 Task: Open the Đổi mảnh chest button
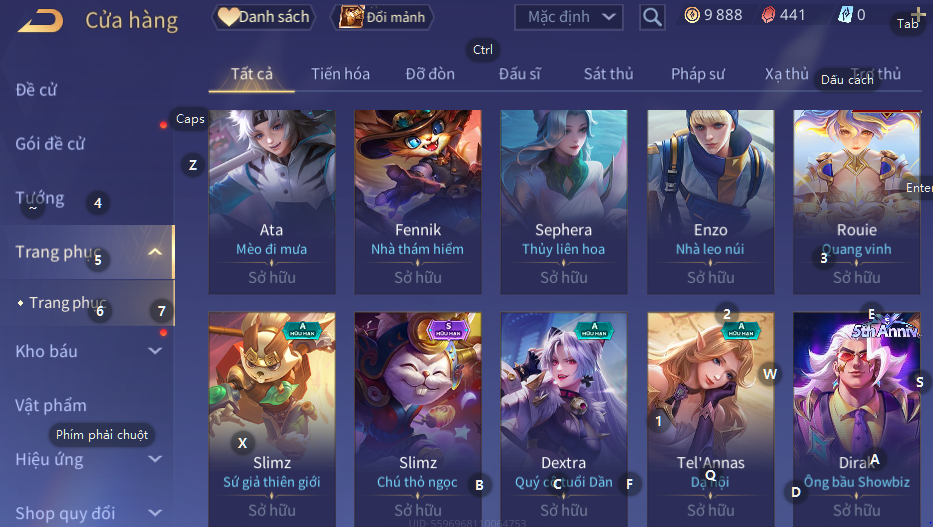click(383, 17)
